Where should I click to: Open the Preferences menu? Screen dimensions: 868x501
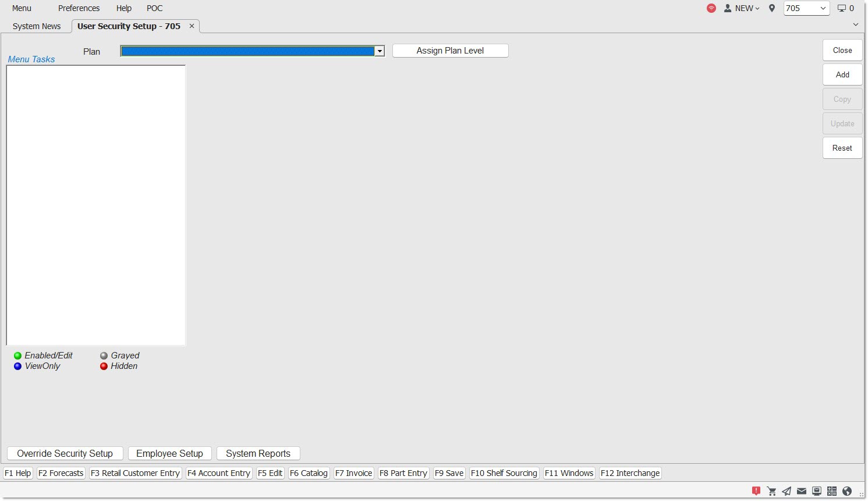(79, 8)
